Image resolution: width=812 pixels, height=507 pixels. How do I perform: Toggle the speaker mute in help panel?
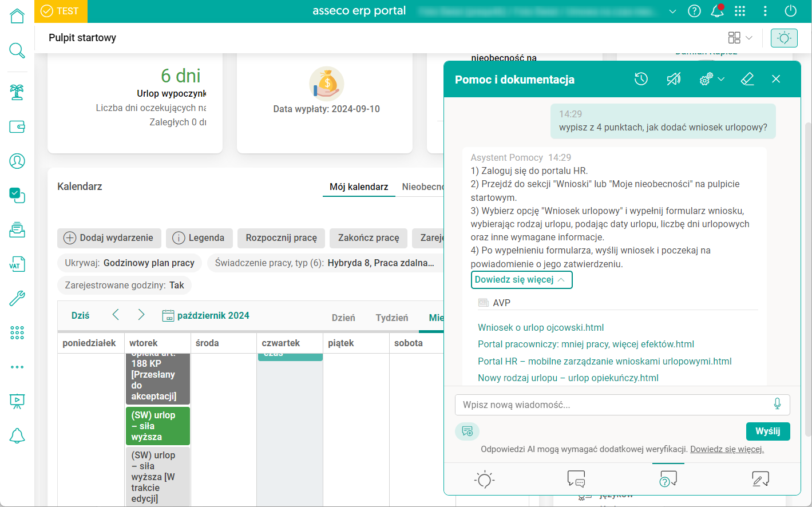pyautogui.click(x=674, y=79)
